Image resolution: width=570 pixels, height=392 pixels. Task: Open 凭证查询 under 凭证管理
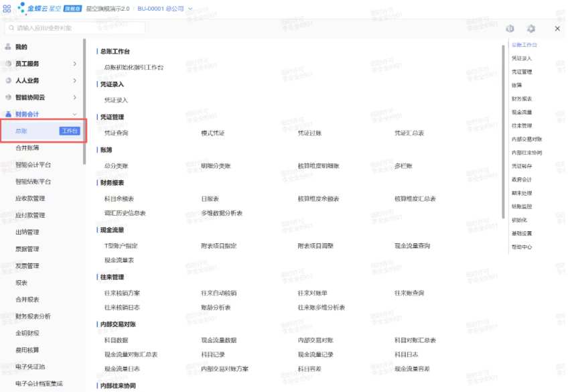point(118,133)
